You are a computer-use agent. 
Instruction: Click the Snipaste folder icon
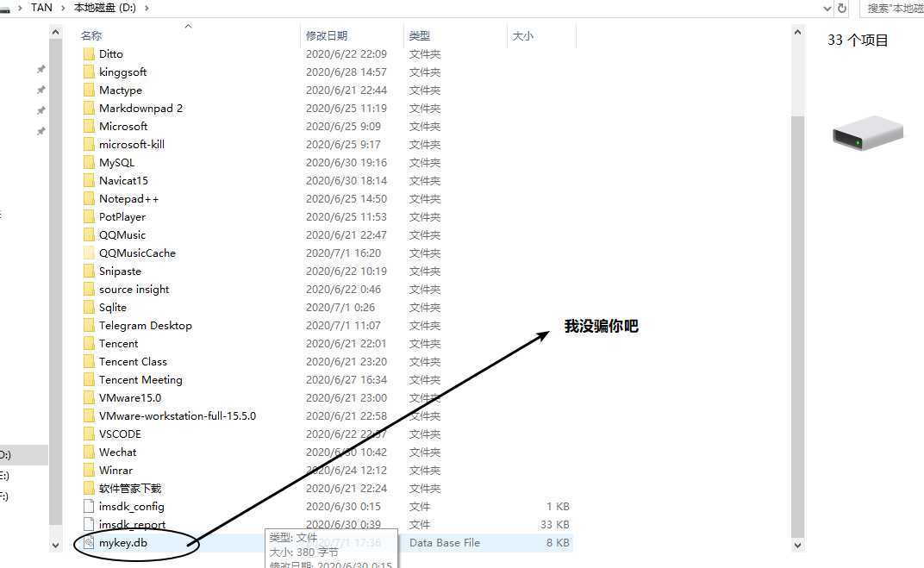89,271
